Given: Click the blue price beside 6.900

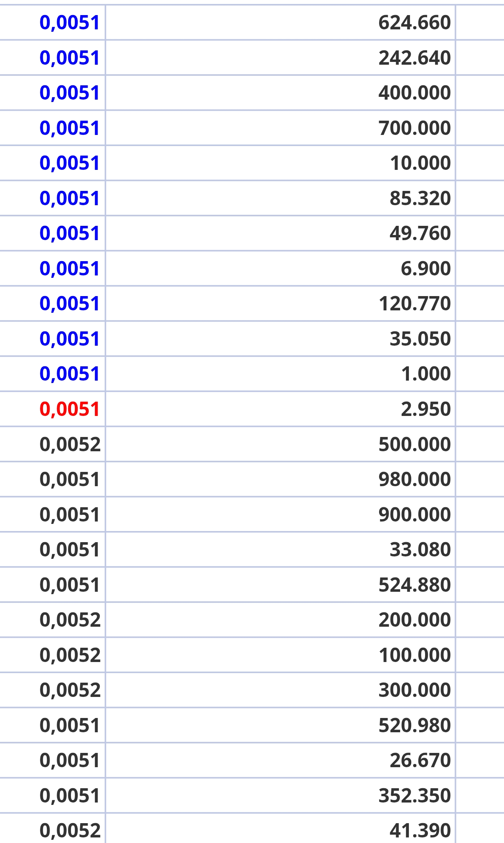Looking at the screenshot, I should pyautogui.click(x=69, y=269).
